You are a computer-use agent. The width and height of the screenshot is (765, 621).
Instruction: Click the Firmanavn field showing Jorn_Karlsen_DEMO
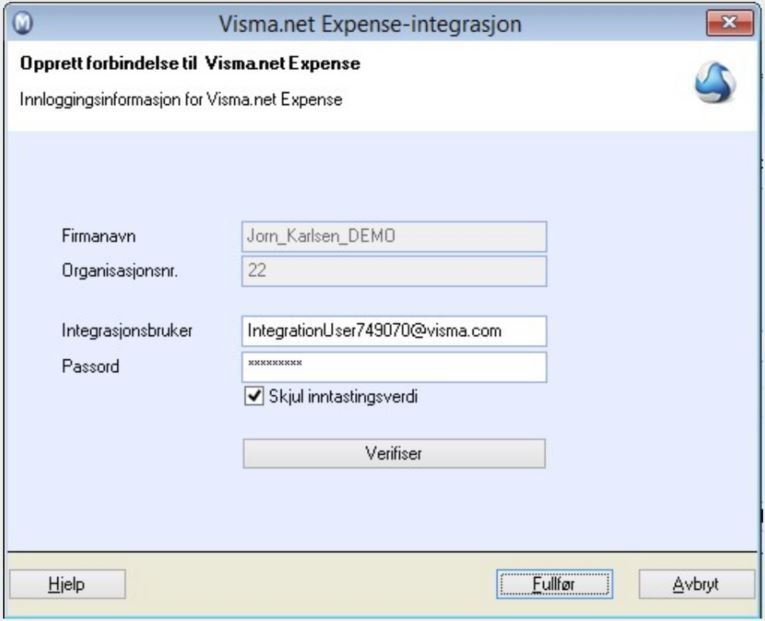point(394,236)
